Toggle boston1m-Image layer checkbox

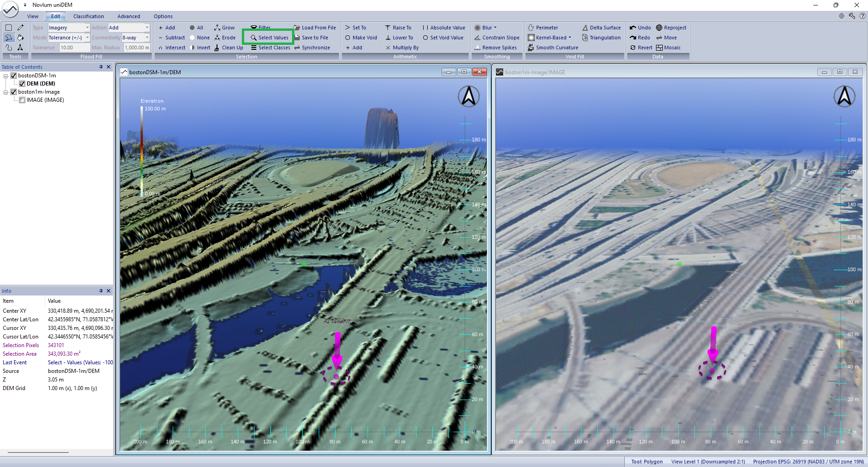(14, 92)
